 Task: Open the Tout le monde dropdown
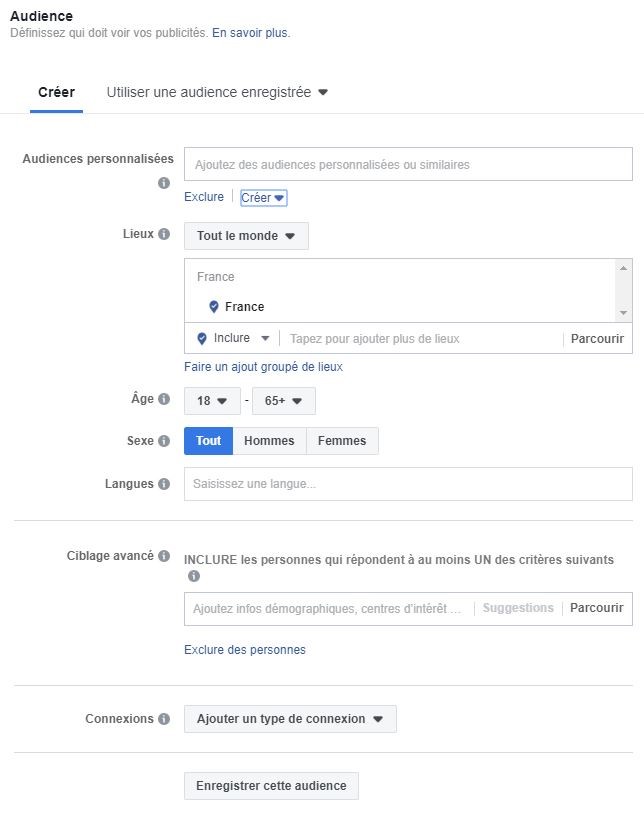[246, 236]
